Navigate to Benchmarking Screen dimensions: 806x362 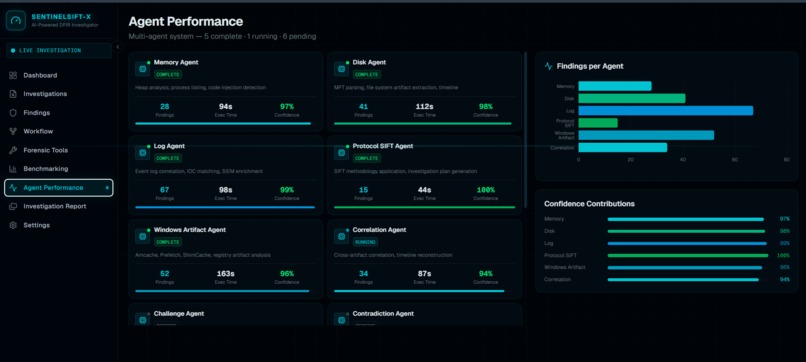59,169
